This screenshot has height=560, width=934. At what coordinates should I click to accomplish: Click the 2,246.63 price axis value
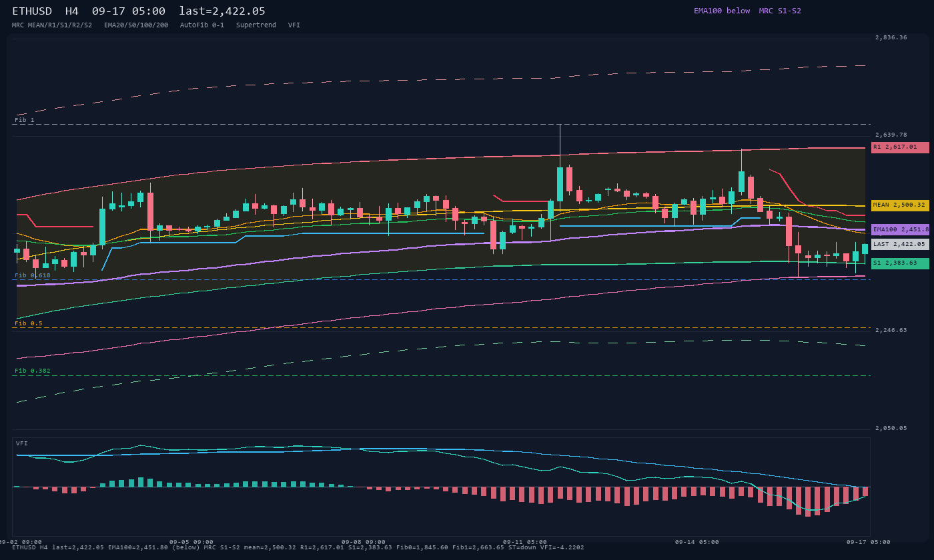(x=891, y=330)
